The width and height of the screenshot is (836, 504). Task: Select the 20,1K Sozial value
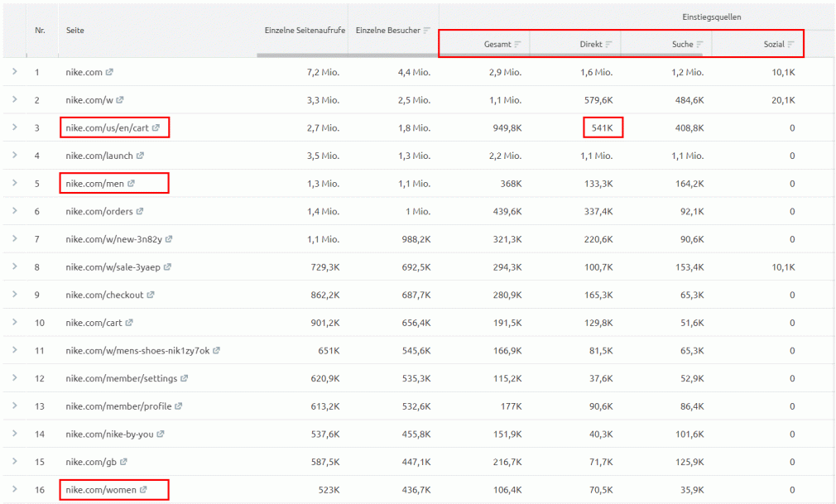tap(783, 100)
